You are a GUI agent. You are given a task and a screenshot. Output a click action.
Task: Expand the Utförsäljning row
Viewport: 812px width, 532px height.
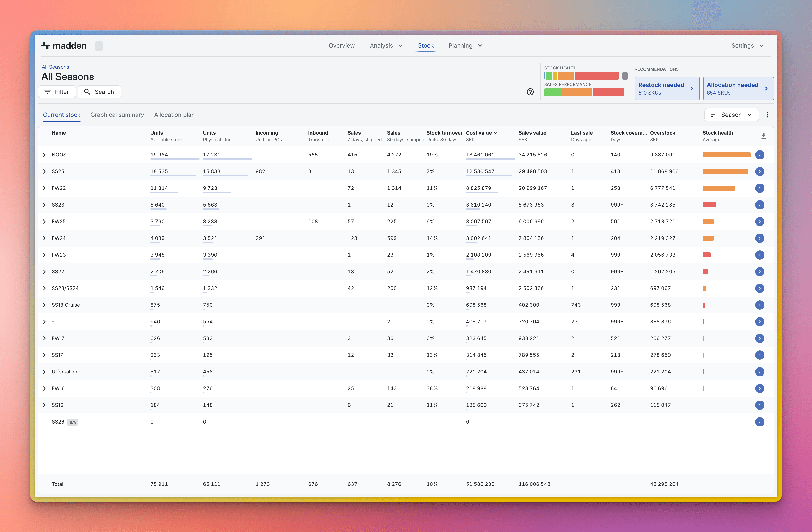pyautogui.click(x=44, y=372)
